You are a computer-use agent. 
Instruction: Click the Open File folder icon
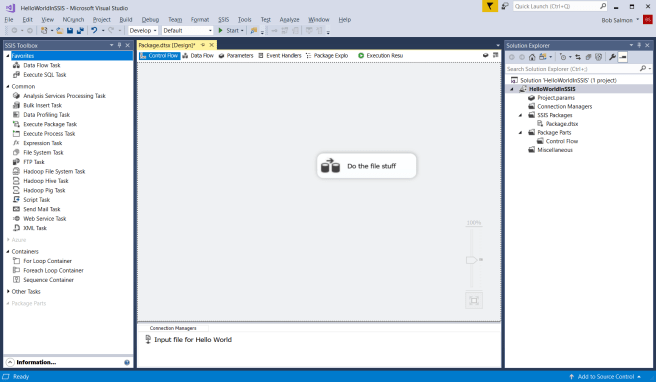59,31
